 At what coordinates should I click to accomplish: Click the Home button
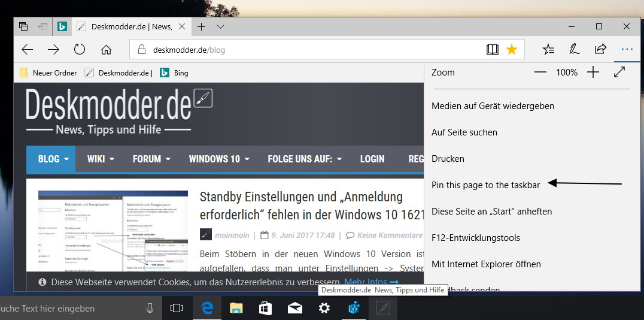point(106,50)
